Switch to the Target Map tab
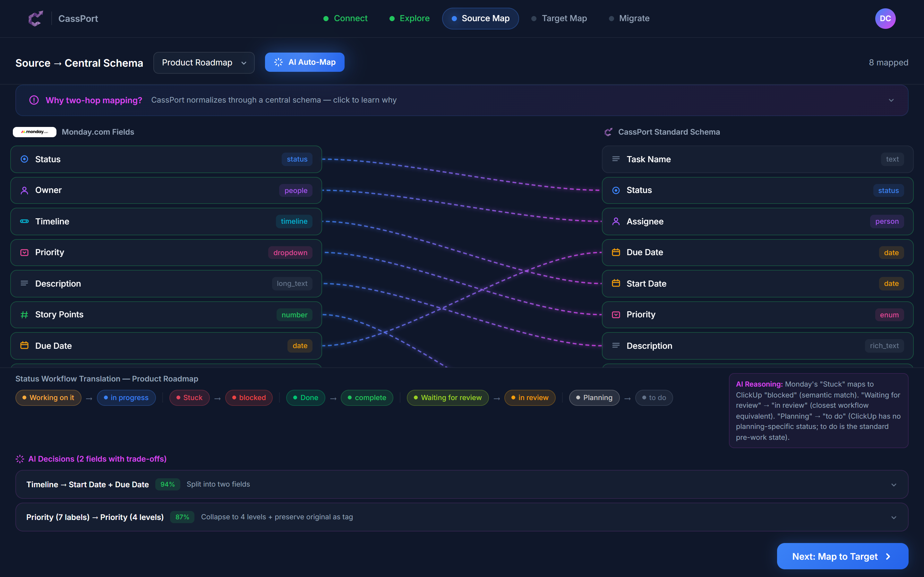The height and width of the screenshot is (577, 924). (x=564, y=18)
